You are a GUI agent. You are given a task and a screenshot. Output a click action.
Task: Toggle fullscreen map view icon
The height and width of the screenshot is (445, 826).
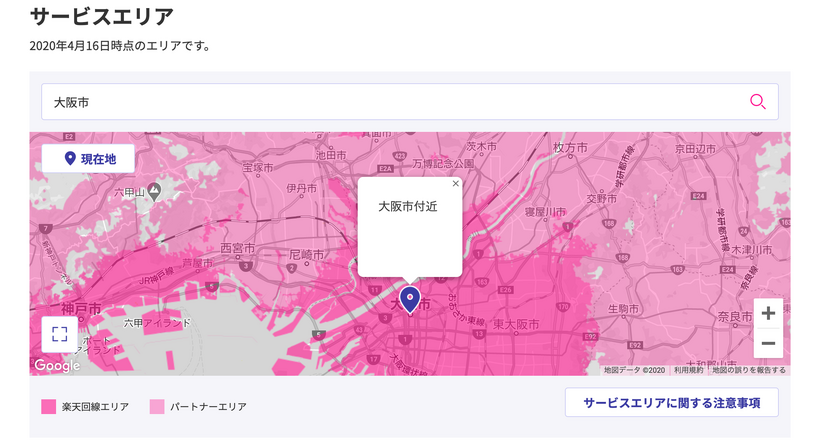coord(60,334)
